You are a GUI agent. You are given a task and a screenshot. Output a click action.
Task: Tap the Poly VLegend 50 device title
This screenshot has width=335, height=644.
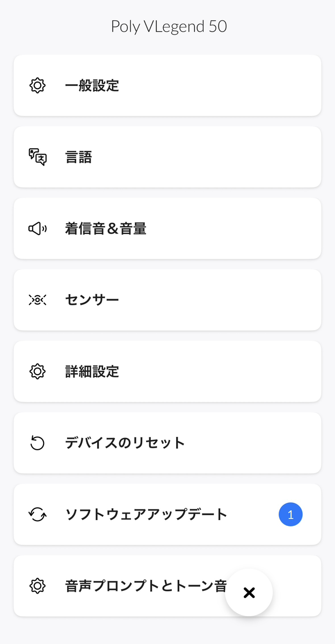pyautogui.click(x=169, y=26)
